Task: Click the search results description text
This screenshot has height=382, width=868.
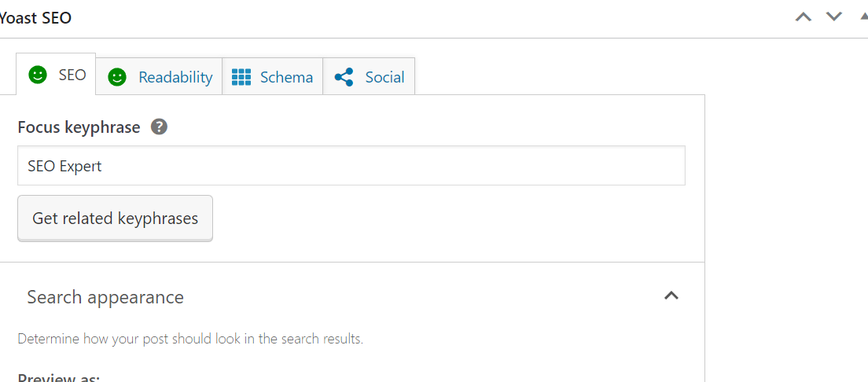Action: pyautogui.click(x=190, y=340)
